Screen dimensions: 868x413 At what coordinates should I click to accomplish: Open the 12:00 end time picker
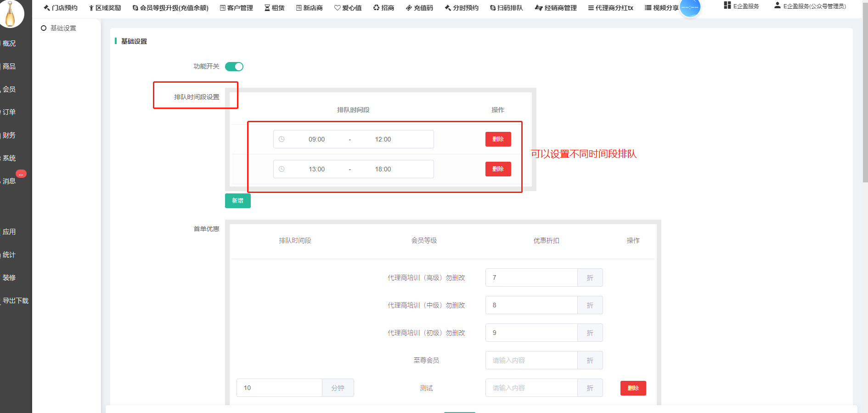(383, 139)
